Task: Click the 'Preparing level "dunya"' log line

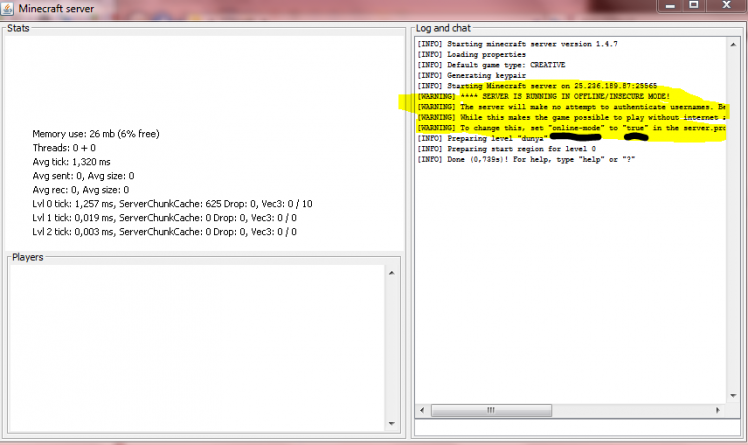Action: [x=482, y=138]
